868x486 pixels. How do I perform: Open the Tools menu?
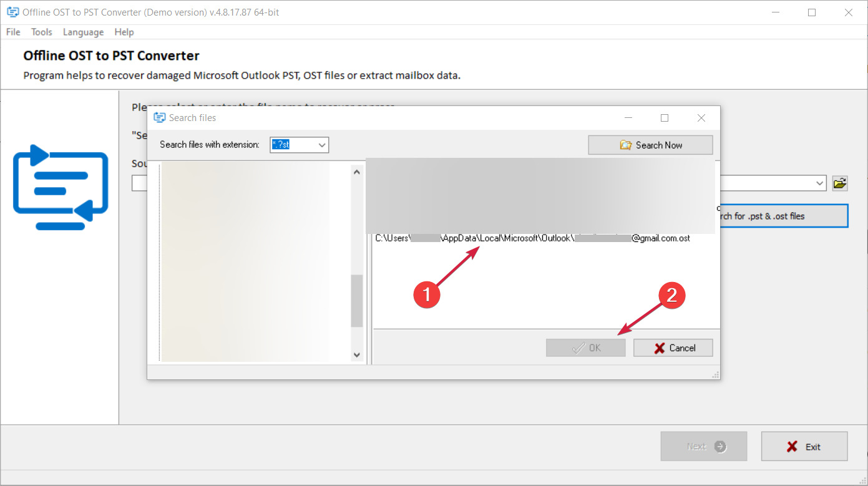[42, 32]
